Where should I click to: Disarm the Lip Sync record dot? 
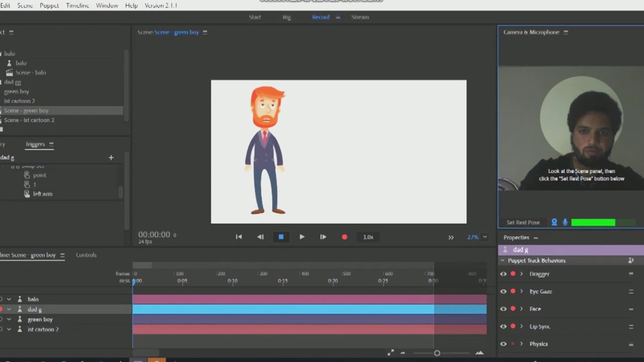click(513, 326)
